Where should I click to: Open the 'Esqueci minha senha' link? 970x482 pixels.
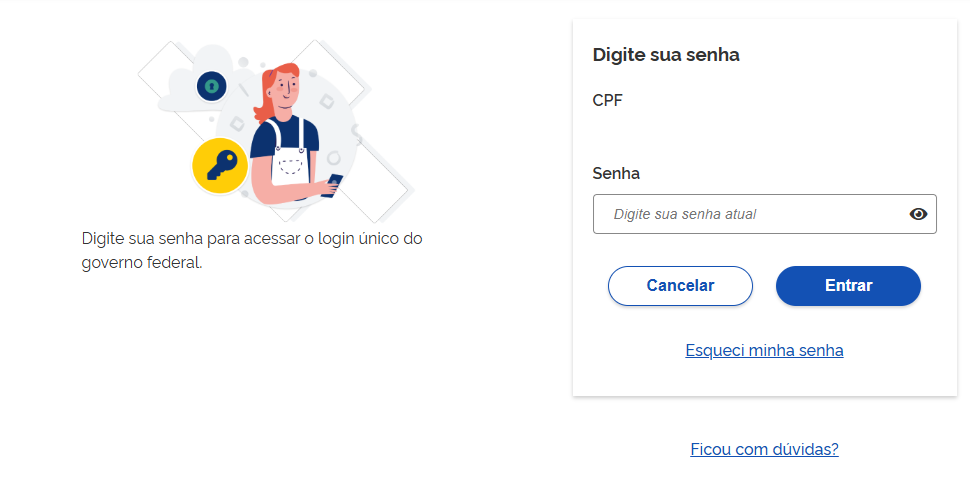pyautogui.click(x=764, y=350)
